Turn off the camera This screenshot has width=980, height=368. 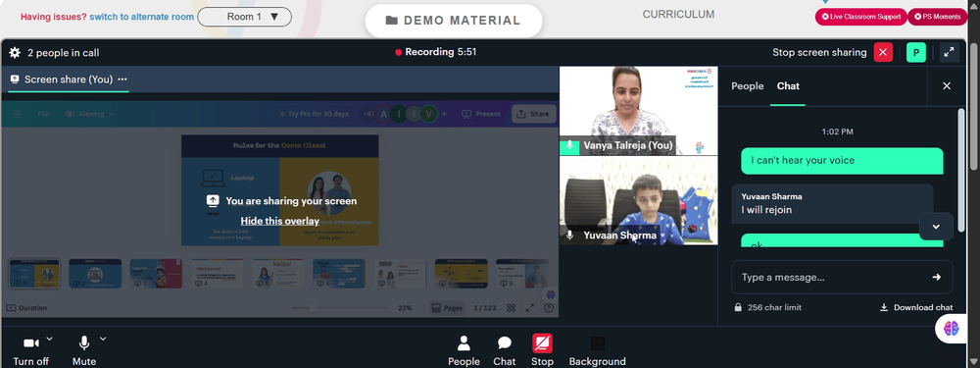coord(30,350)
